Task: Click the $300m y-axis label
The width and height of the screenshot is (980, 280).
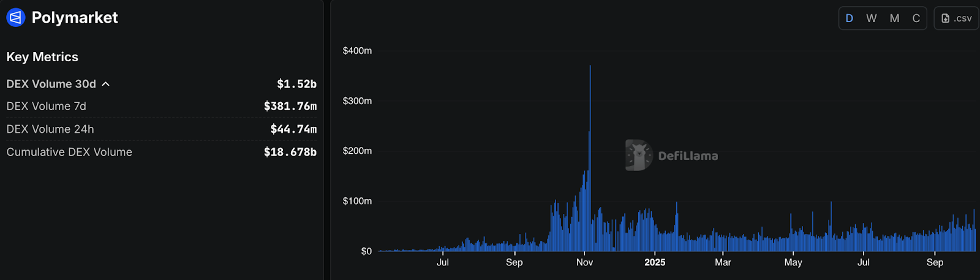Action: [357, 101]
